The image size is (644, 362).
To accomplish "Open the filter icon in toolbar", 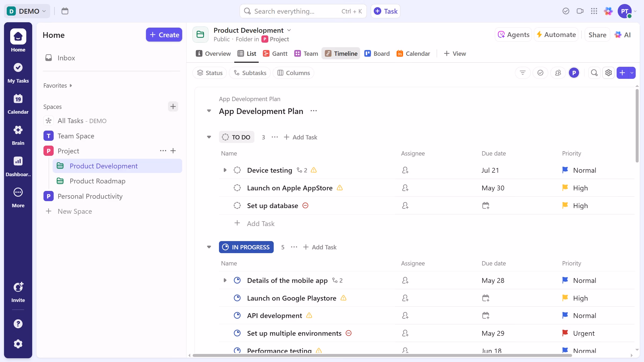I will [522, 73].
